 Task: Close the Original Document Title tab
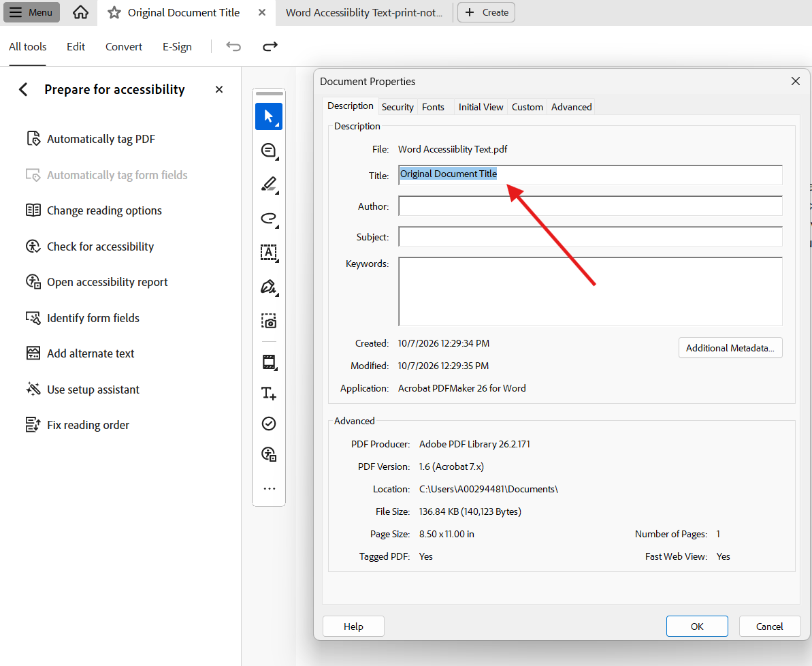click(x=262, y=12)
